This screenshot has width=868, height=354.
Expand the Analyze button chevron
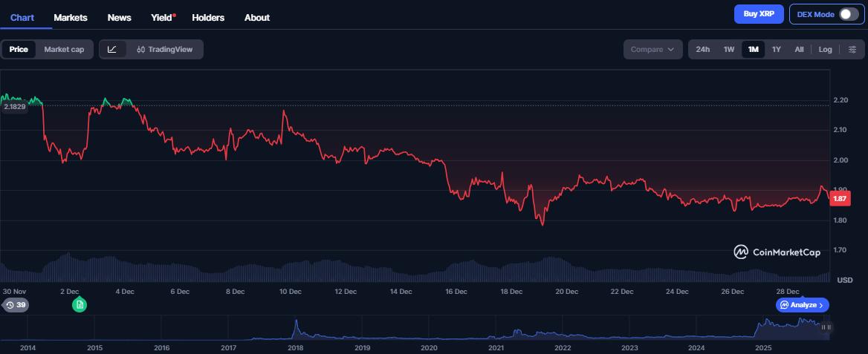click(821, 305)
